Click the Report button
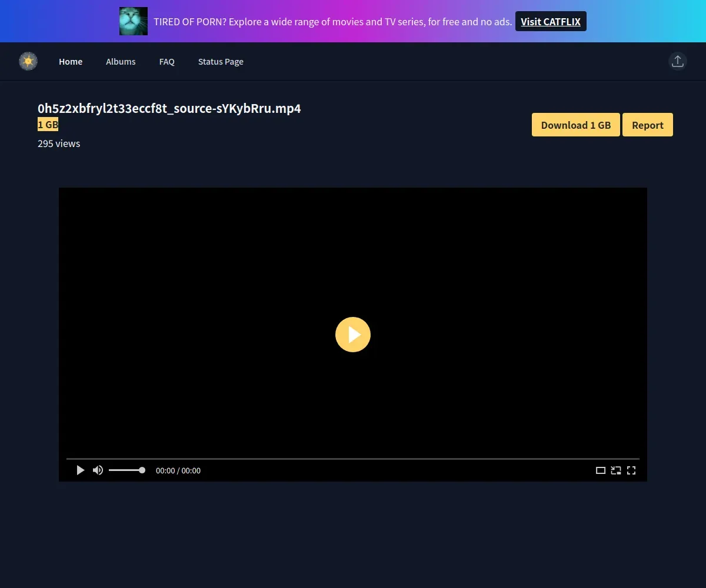Screen dimensions: 706x588 648,125
